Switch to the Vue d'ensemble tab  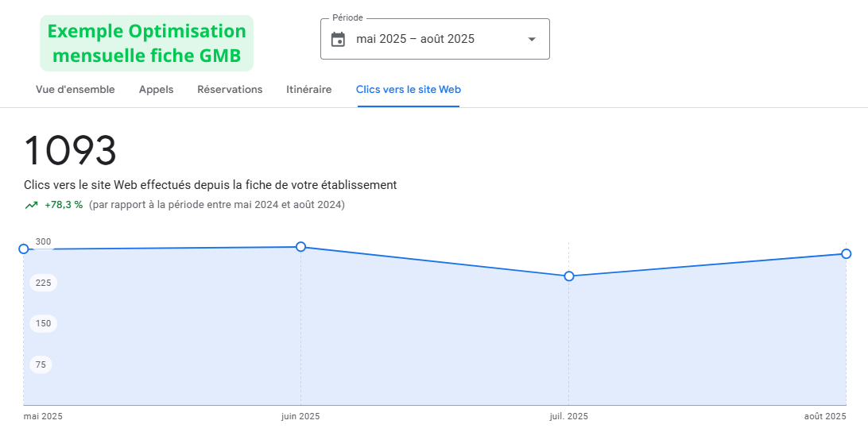pos(76,90)
